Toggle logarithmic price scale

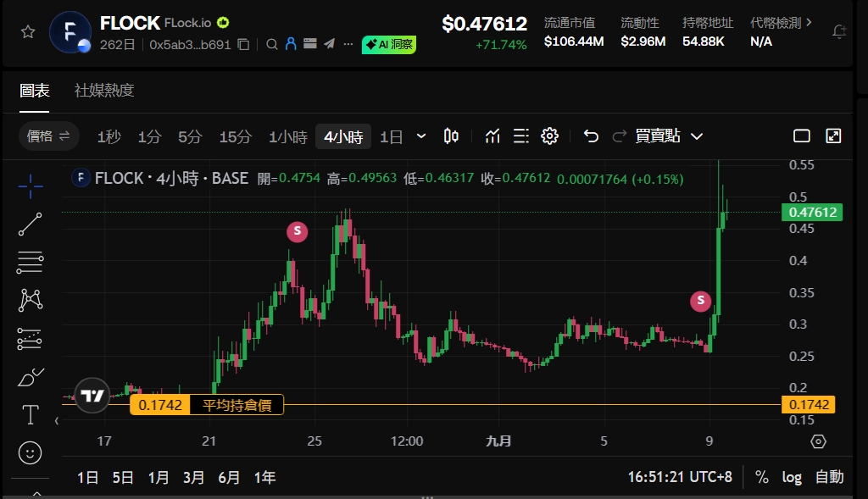point(791,477)
